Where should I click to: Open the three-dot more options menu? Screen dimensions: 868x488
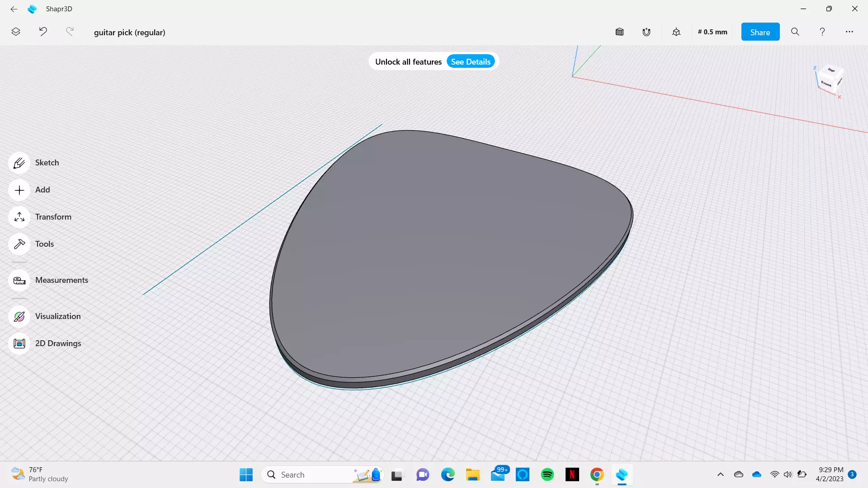(x=849, y=32)
